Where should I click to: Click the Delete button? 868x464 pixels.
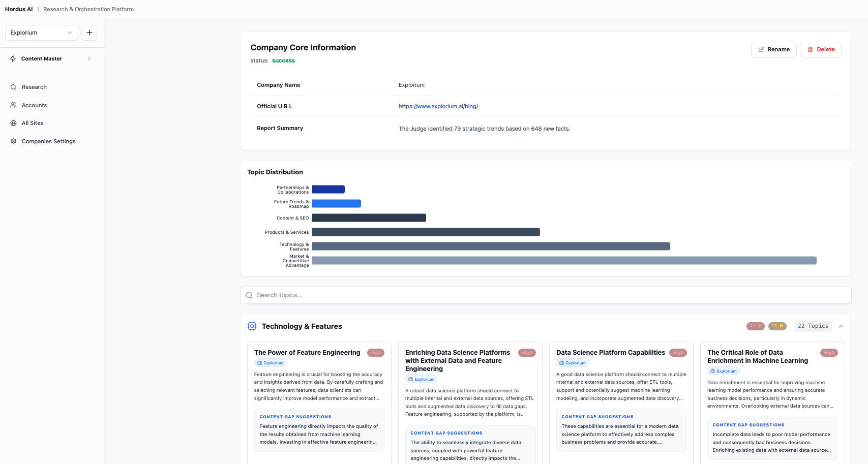(x=820, y=49)
